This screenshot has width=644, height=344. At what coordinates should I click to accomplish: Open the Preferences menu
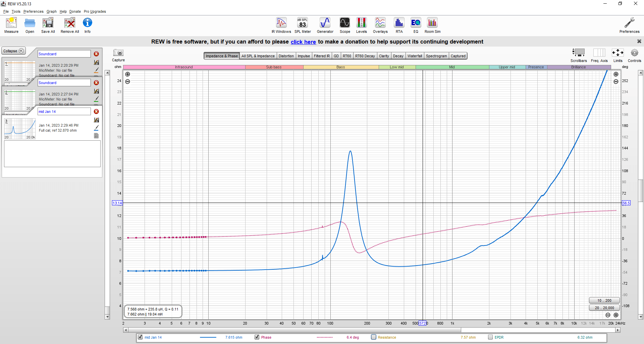click(x=33, y=11)
